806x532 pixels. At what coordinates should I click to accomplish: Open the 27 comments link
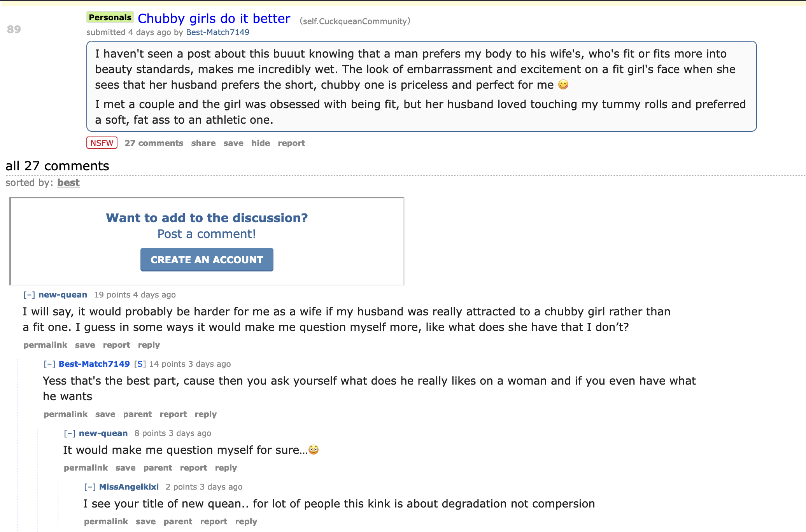(154, 143)
